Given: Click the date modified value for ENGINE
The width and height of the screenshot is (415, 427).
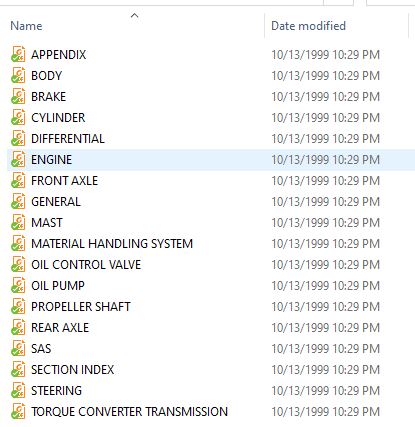Looking at the screenshot, I should pyautogui.click(x=326, y=160).
